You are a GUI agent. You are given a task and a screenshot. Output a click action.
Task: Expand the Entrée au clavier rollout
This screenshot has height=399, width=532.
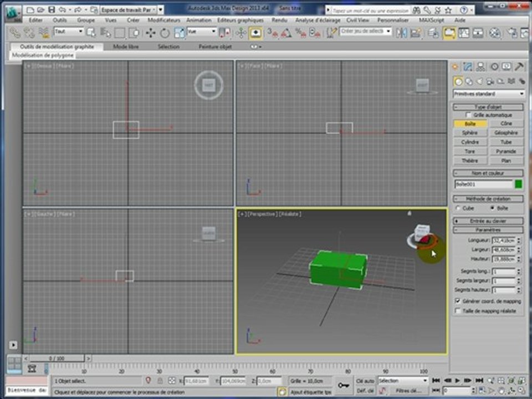[x=488, y=221]
